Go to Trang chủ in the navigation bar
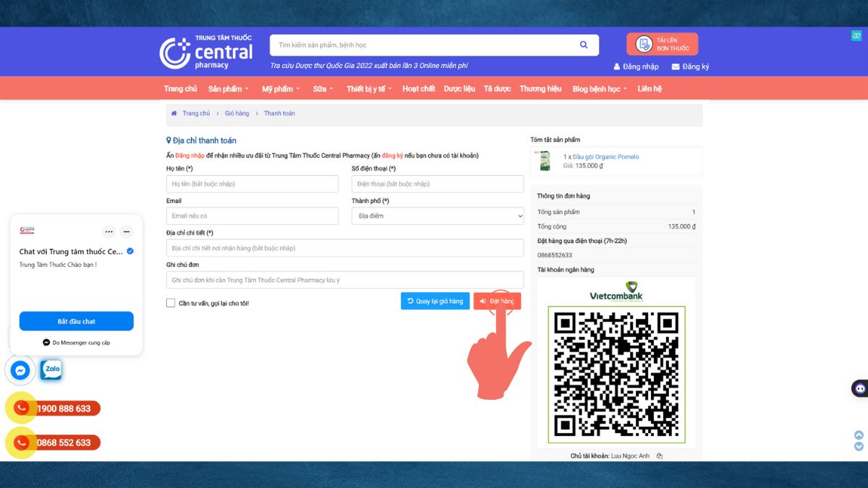868x488 pixels. pos(180,89)
